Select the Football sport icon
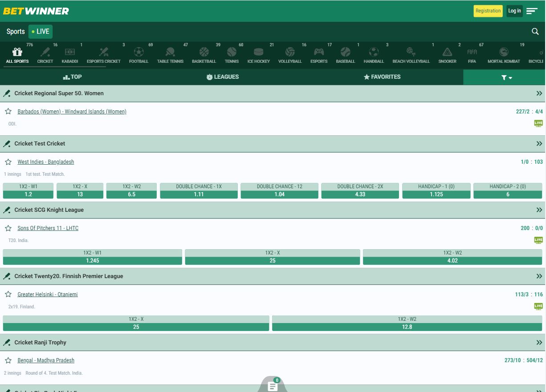 pos(139,52)
